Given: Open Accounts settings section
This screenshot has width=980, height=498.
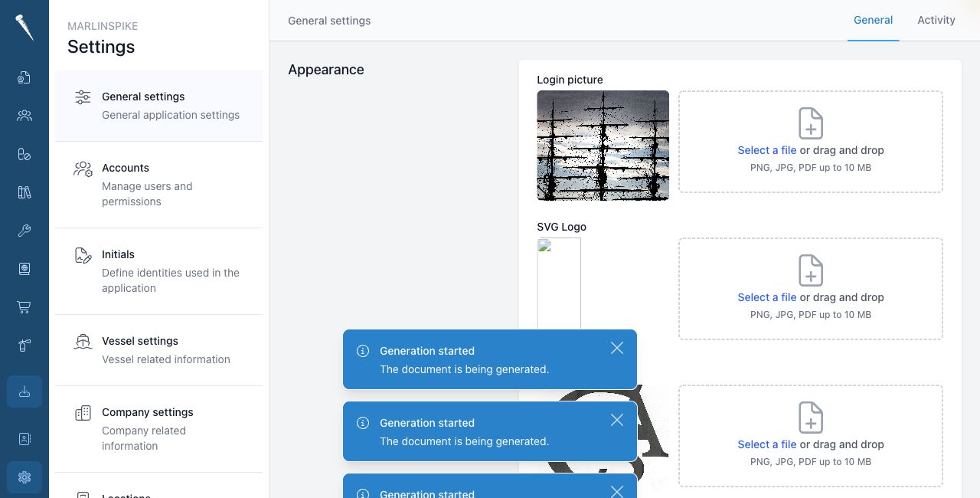Looking at the screenshot, I should coord(159,185).
